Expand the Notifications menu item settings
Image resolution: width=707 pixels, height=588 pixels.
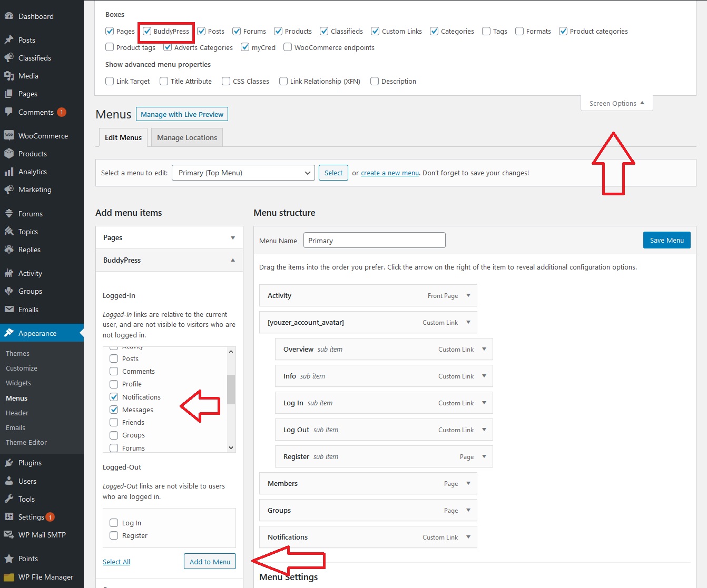pos(468,537)
